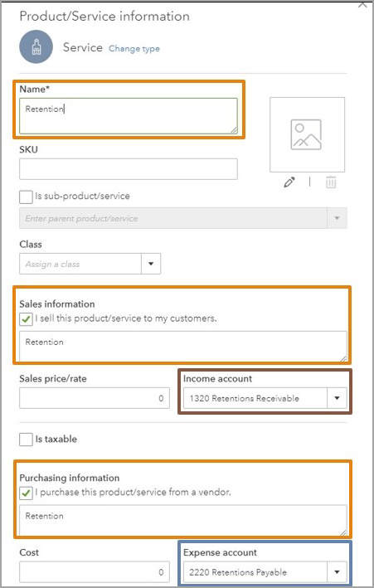Click the pencil edit image icon
The width and height of the screenshot is (374, 588).
point(289,182)
